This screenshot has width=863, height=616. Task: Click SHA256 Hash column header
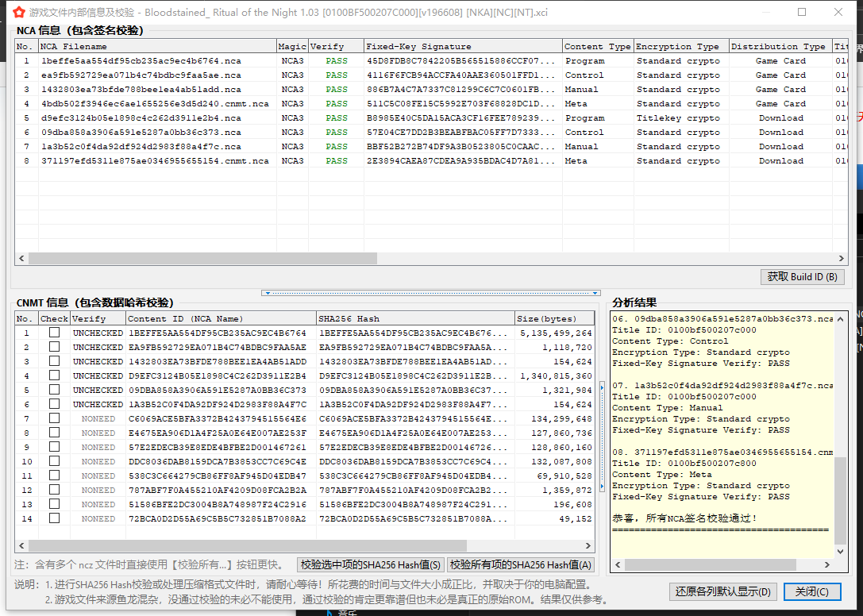point(415,319)
